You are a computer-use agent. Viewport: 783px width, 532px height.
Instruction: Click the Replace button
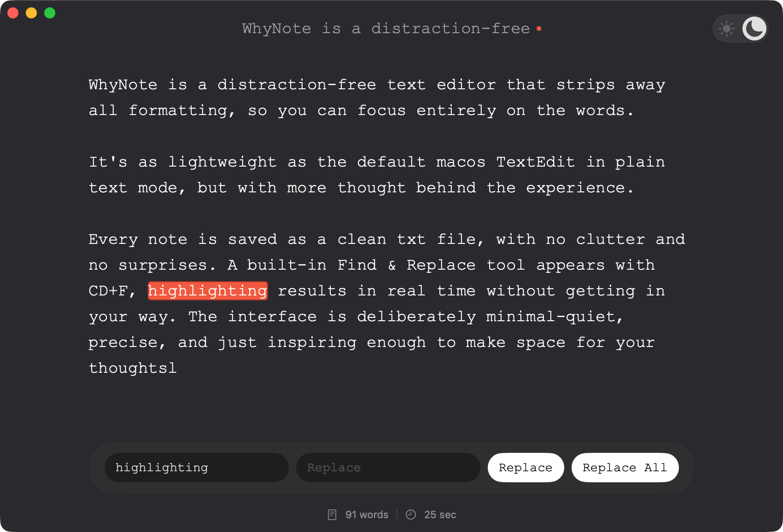pos(526,468)
